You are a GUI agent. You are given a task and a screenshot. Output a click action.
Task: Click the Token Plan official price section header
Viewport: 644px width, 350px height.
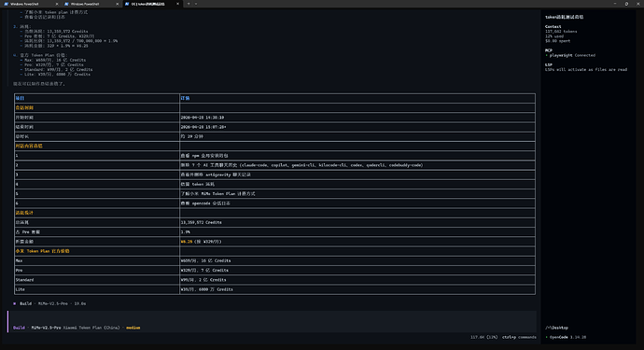(42, 251)
